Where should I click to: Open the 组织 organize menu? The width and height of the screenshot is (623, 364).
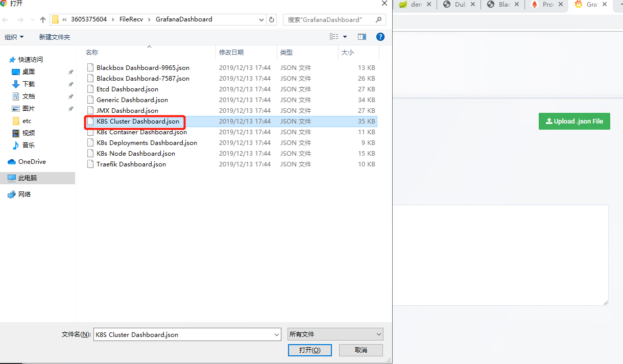tap(14, 37)
